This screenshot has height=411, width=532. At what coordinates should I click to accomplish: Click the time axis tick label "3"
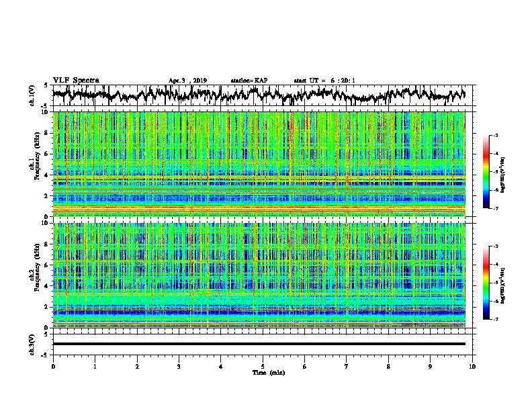179,367
